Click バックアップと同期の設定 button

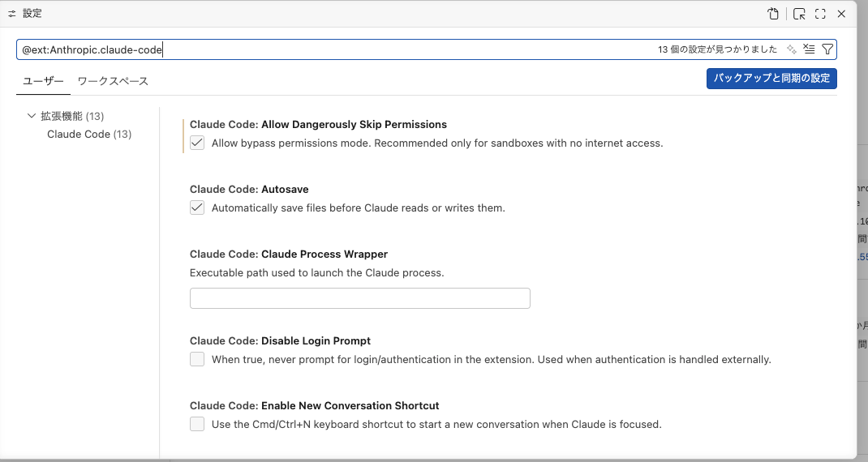[771, 79]
